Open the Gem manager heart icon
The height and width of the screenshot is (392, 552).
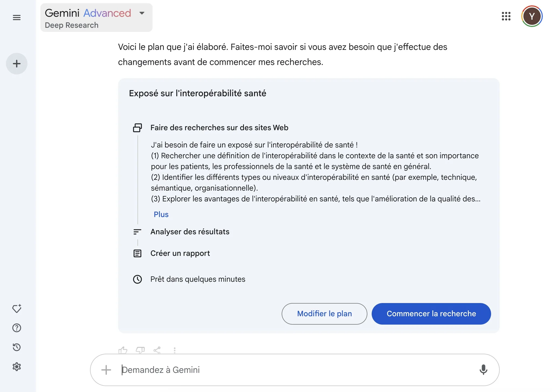pyautogui.click(x=17, y=308)
